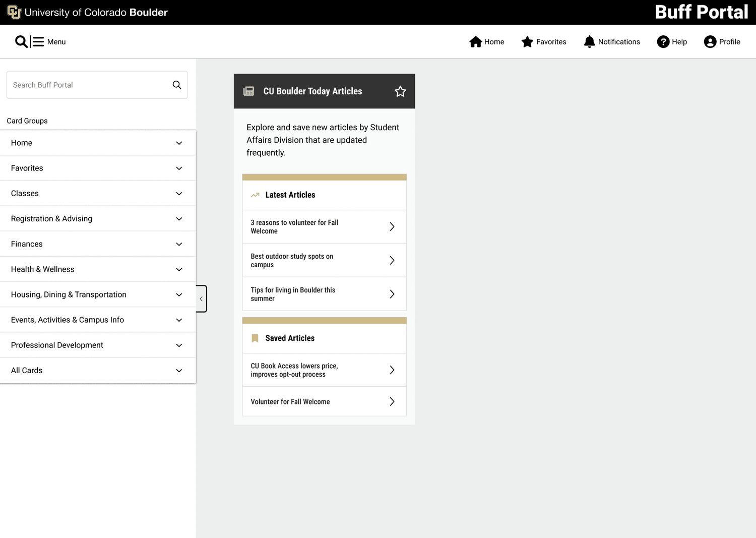Open article Tips for living in Boulder this summer
The image size is (756, 538).
pos(324,294)
